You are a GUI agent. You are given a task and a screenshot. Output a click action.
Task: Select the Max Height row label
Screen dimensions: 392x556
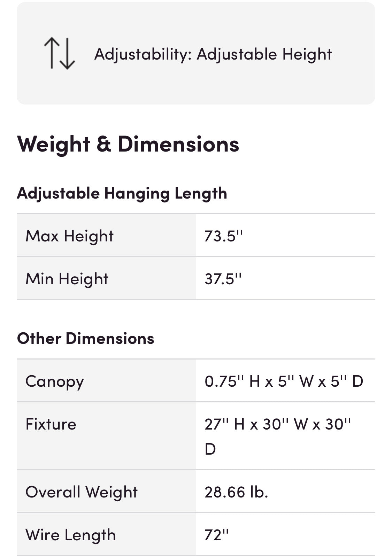coord(70,236)
